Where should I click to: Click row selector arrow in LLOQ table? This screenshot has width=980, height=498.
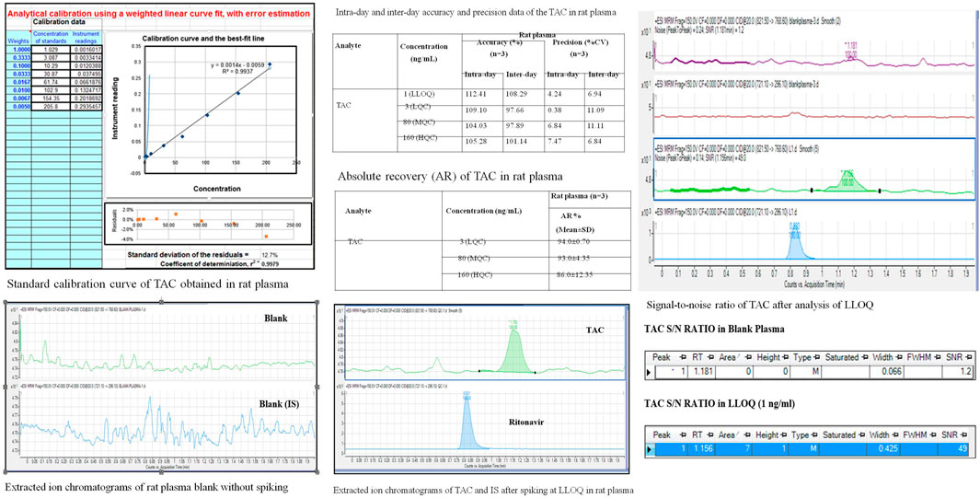point(650,448)
